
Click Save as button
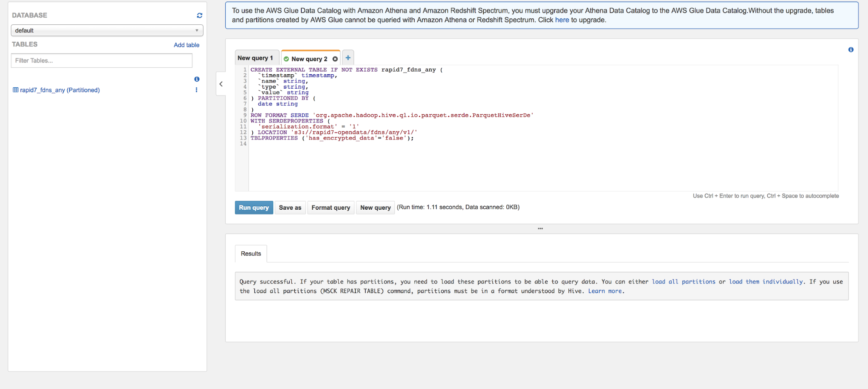click(x=290, y=208)
